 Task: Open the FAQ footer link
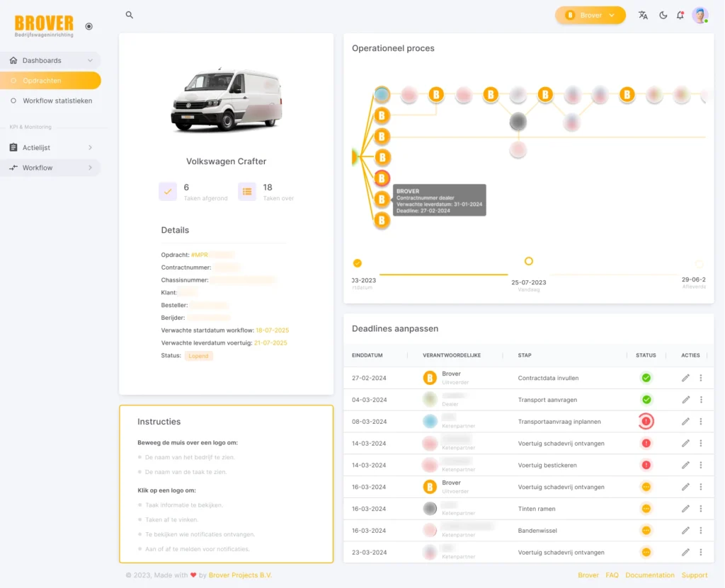pos(612,575)
